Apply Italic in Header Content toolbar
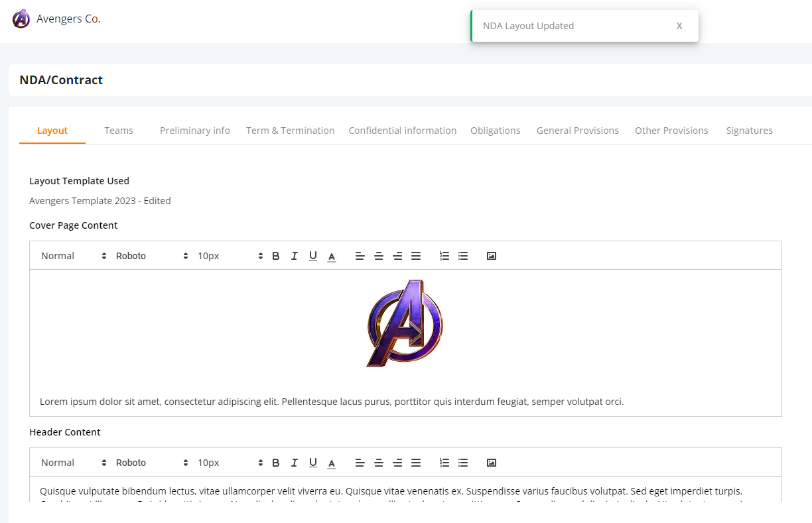 tap(295, 463)
